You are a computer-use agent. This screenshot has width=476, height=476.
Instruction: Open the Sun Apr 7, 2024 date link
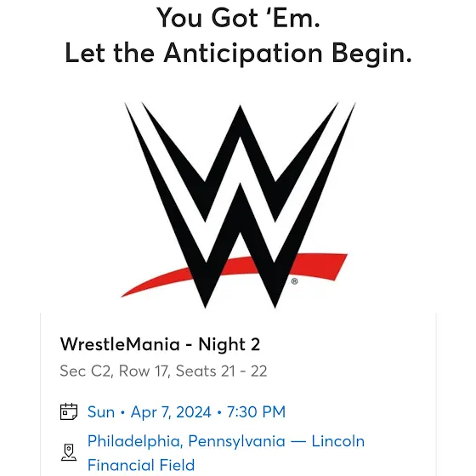tap(186, 412)
